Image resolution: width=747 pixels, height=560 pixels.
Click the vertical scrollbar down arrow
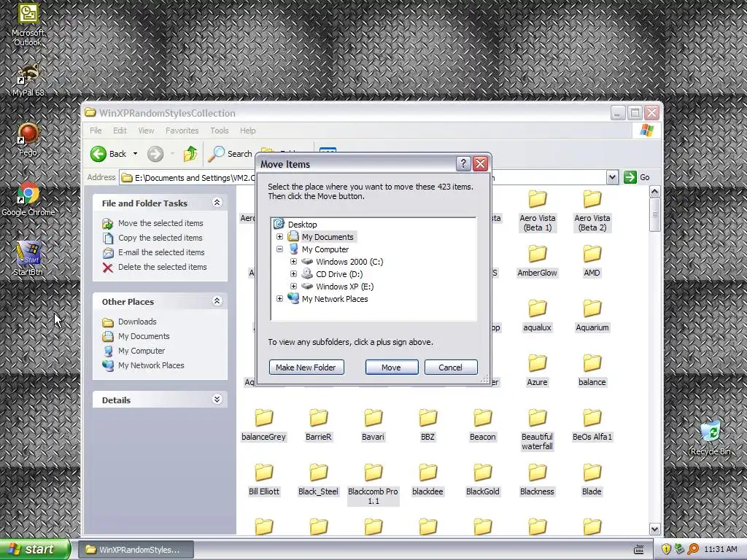tap(654, 529)
